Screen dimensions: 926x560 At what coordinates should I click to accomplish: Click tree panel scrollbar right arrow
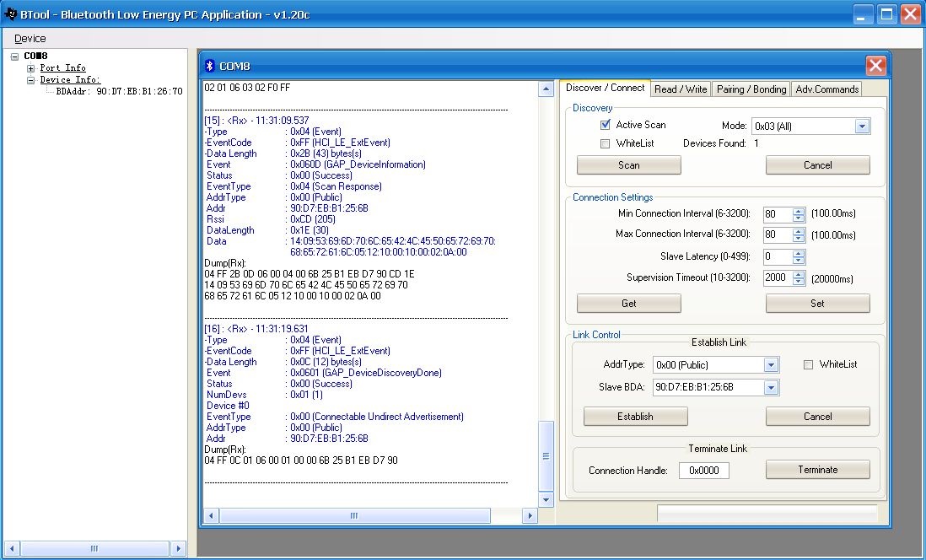pyautogui.click(x=178, y=549)
